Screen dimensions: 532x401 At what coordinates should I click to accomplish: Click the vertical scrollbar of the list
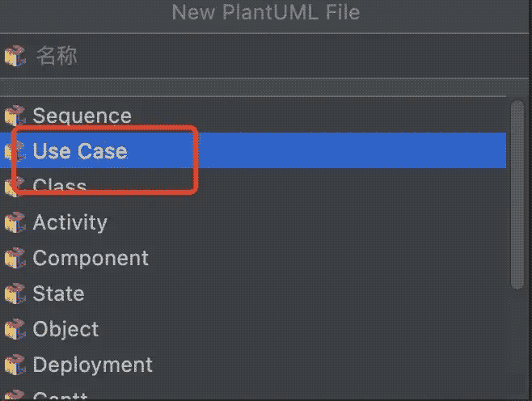pos(518,194)
